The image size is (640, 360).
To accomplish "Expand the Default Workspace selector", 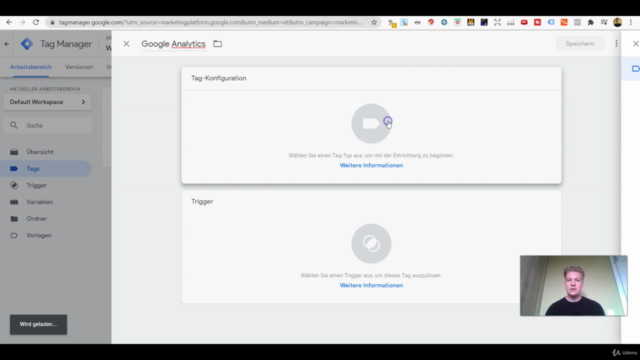I will (x=47, y=102).
